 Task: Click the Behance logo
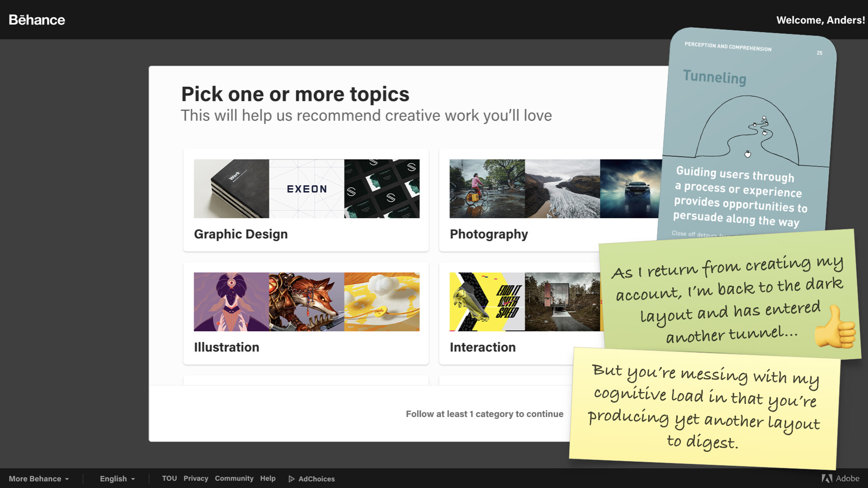pyautogui.click(x=37, y=20)
